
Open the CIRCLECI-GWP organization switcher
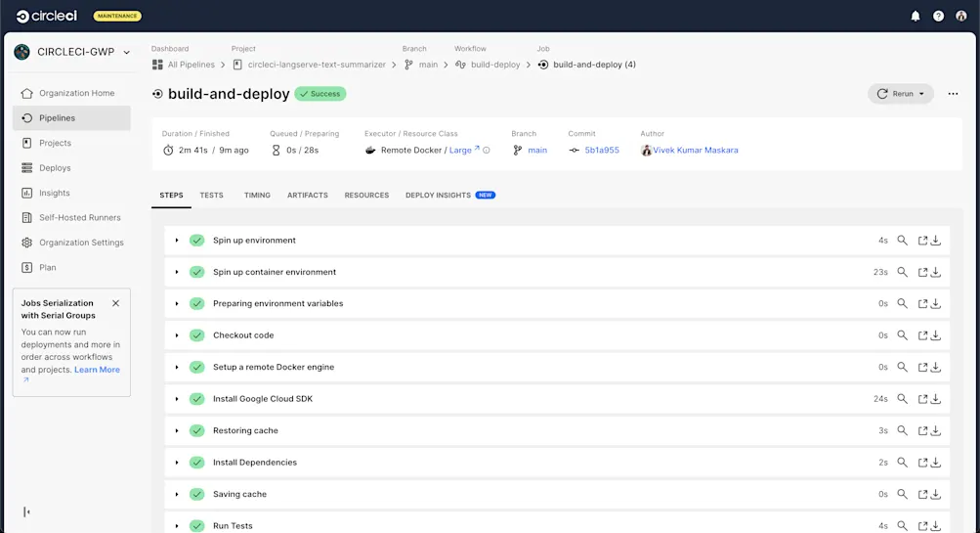[x=73, y=52]
